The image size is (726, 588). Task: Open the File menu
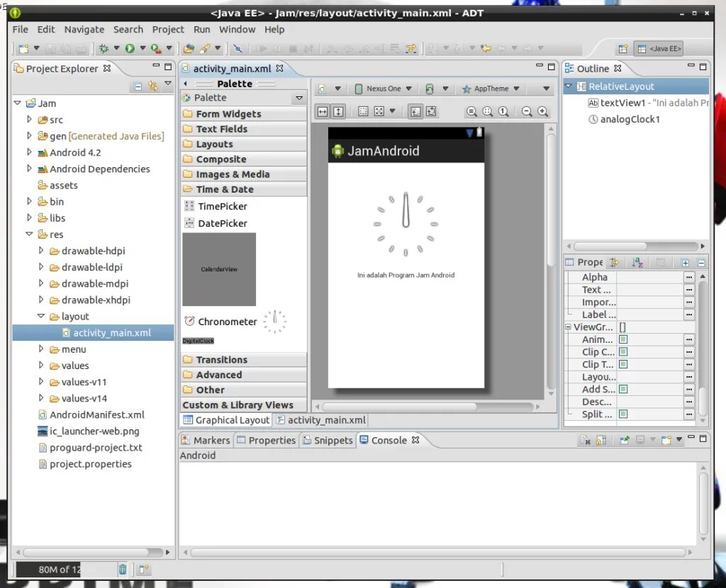point(21,30)
